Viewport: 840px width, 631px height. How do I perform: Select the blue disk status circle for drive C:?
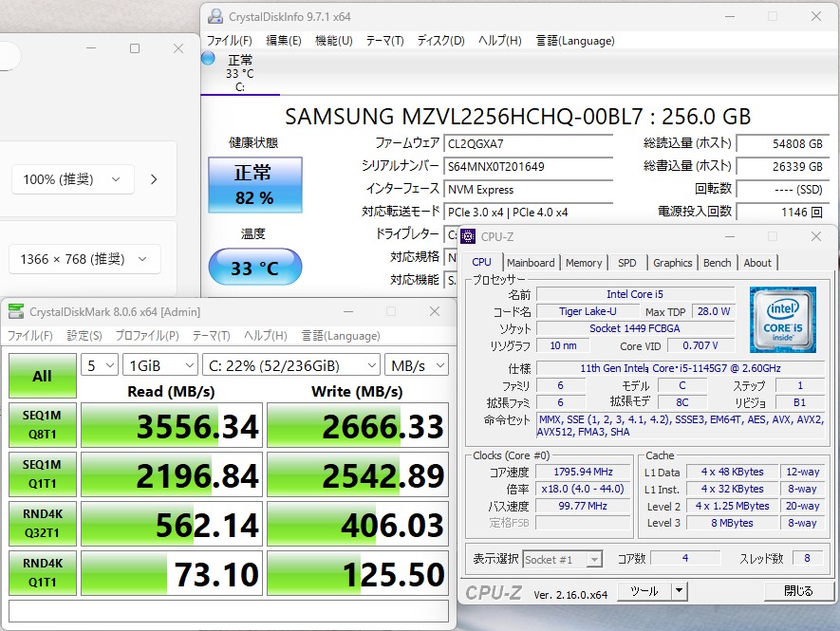209,59
